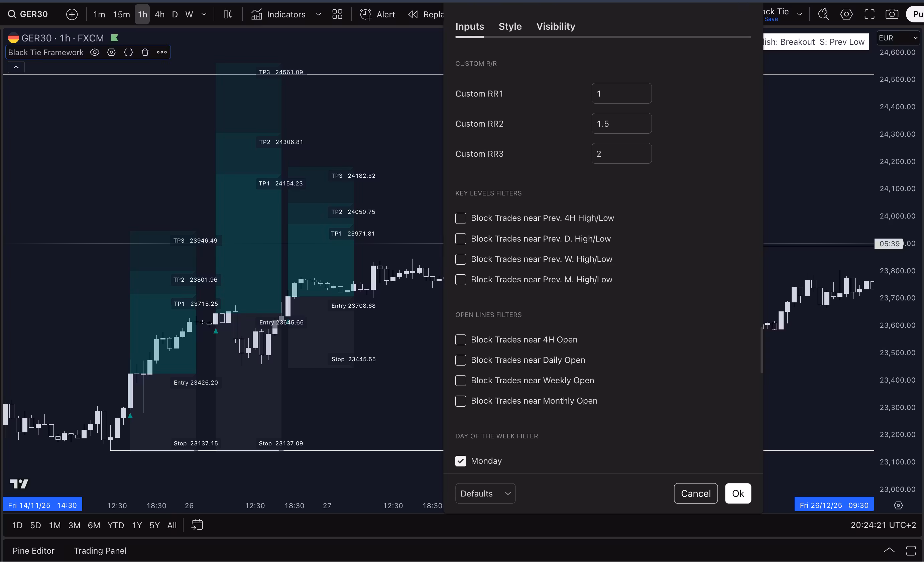This screenshot has height=562, width=924.
Task: Delete the Black Tie Framework indicator
Action: pos(145,52)
